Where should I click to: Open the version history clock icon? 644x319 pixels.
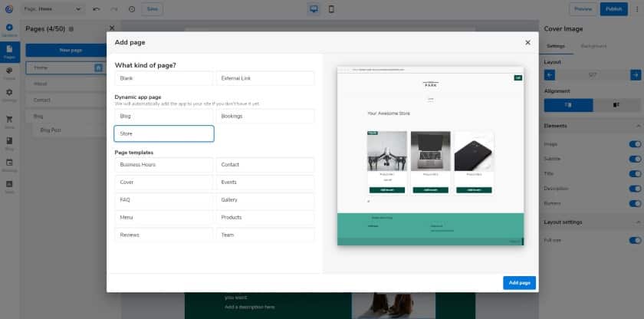[x=132, y=9]
